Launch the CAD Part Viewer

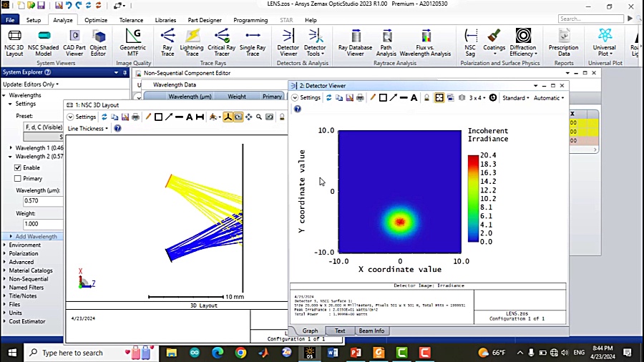click(74, 43)
